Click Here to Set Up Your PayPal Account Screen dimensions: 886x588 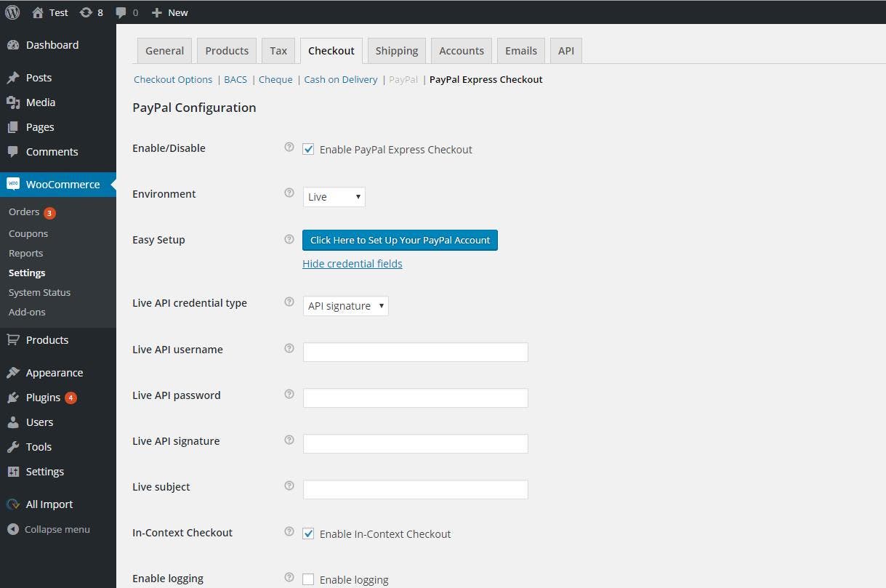pyautogui.click(x=399, y=240)
